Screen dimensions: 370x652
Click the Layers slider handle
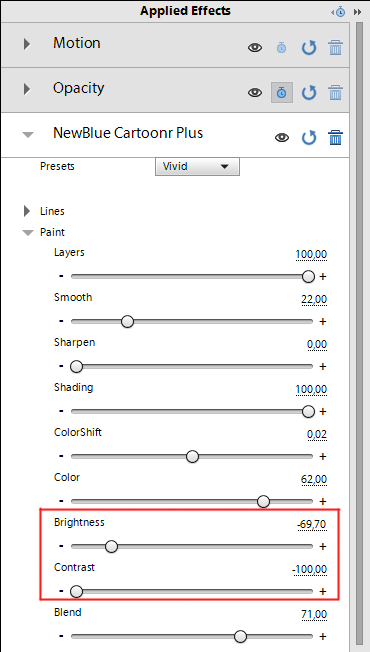(308, 277)
